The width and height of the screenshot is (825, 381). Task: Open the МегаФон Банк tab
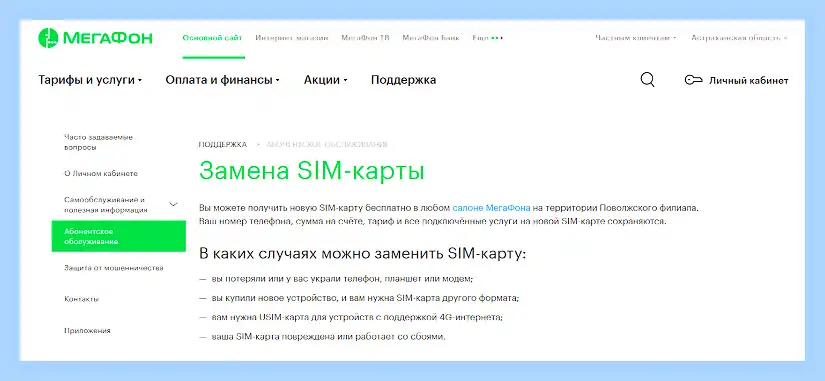click(431, 38)
